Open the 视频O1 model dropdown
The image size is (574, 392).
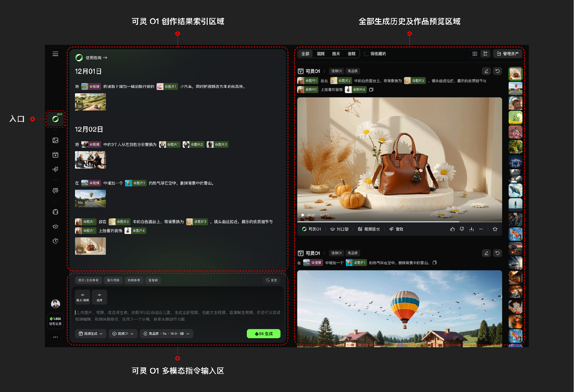[123, 334]
